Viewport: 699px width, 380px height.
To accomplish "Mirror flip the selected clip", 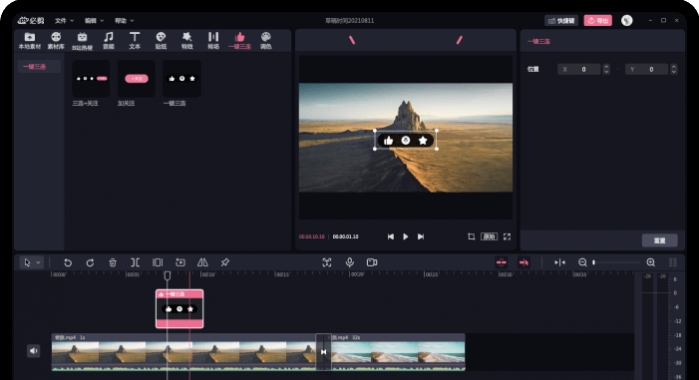I will click(x=202, y=263).
